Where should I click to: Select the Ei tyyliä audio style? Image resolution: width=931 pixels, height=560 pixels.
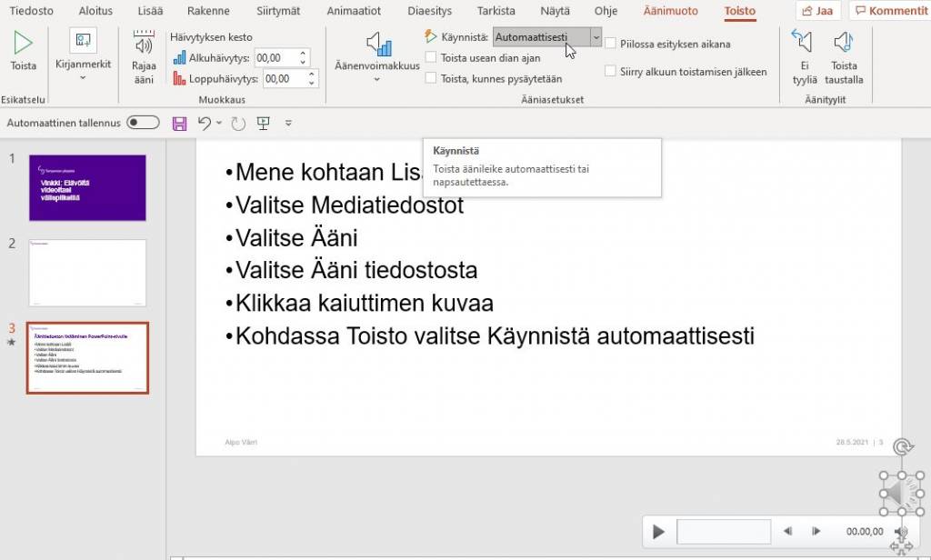click(804, 56)
